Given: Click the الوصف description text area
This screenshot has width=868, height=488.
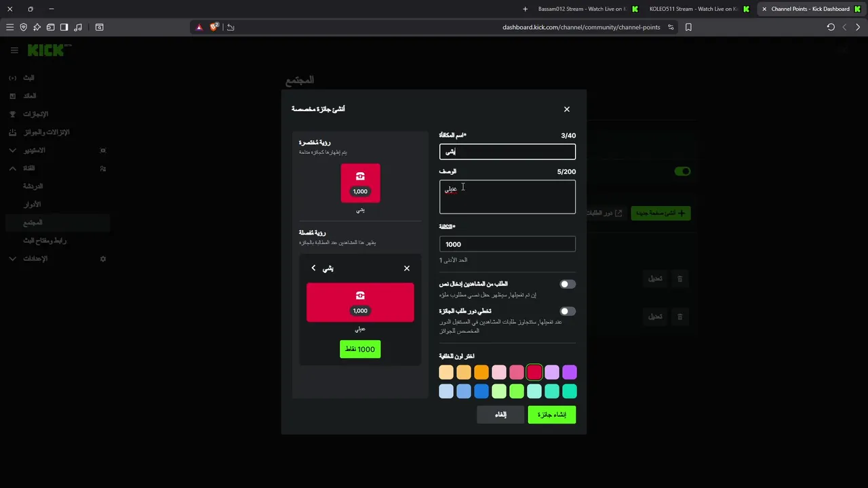Looking at the screenshot, I should click(507, 197).
